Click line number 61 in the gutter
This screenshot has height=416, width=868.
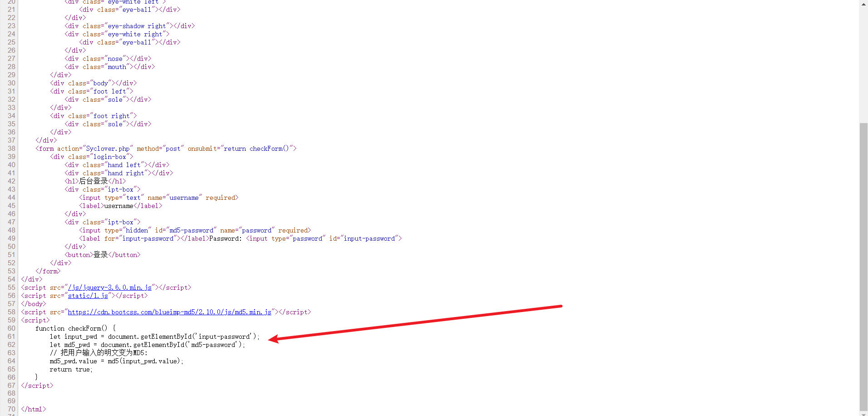click(x=11, y=337)
